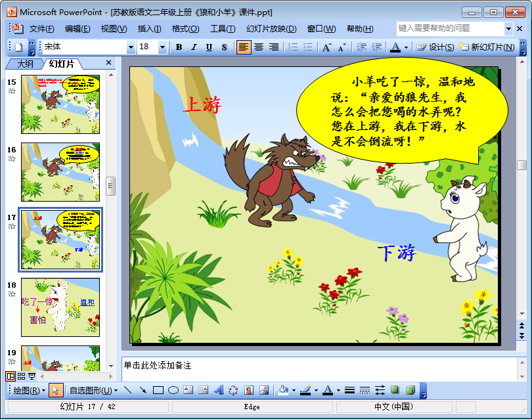Image resolution: width=532 pixels, height=419 pixels.
Task: Click the font size field showing 18
Action: (x=148, y=47)
